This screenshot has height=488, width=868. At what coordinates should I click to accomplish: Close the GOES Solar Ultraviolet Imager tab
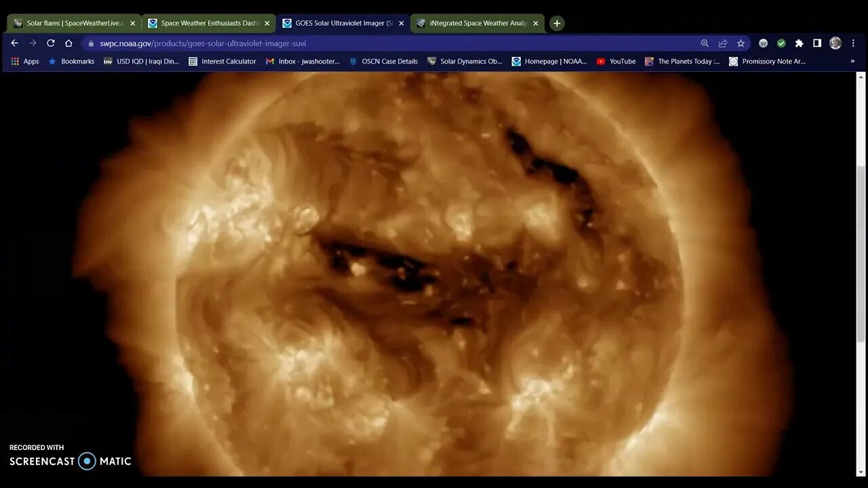[401, 23]
